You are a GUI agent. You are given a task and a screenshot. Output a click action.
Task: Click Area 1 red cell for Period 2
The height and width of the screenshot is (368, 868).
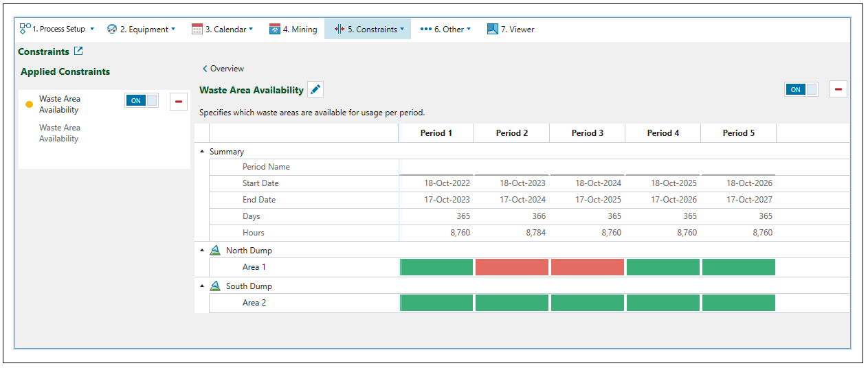(511, 267)
